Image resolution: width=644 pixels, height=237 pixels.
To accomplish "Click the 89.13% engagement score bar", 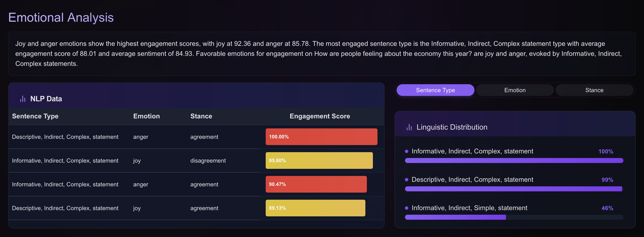I will click(316, 208).
